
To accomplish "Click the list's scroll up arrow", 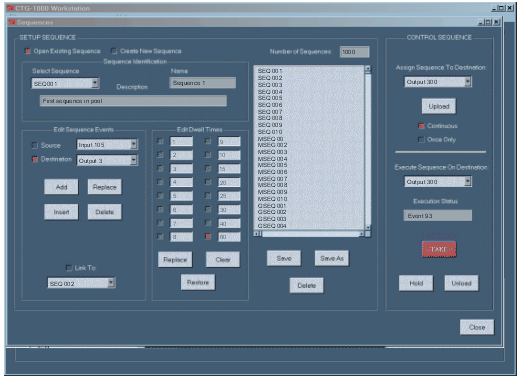I will pyautogui.click(x=368, y=69).
